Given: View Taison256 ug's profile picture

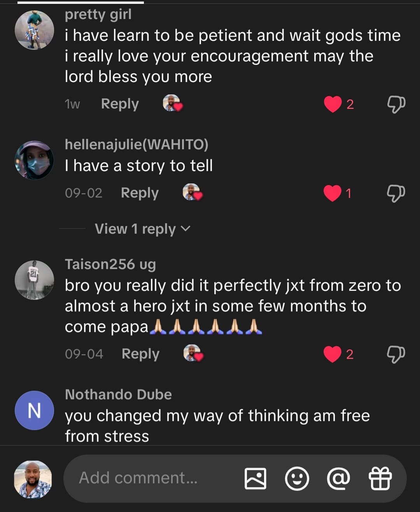Looking at the screenshot, I should coord(34,280).
